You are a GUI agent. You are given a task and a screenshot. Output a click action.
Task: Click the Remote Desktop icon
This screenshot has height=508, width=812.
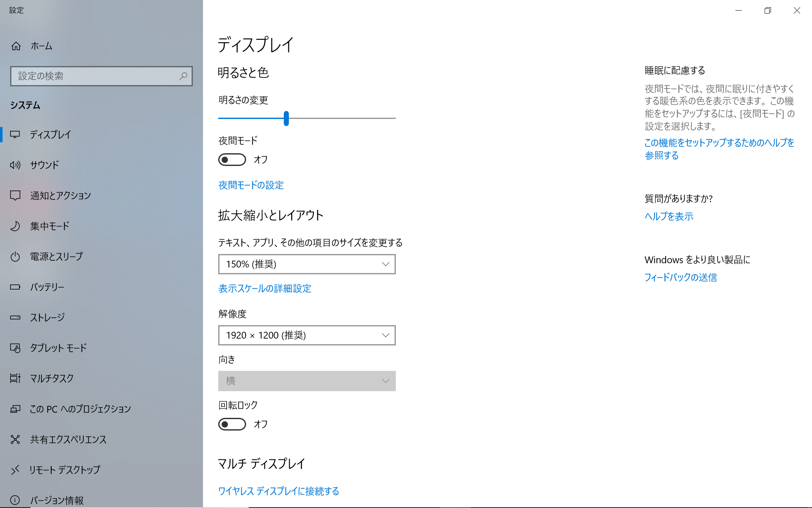pyautogui.click(x=15, y=470)
